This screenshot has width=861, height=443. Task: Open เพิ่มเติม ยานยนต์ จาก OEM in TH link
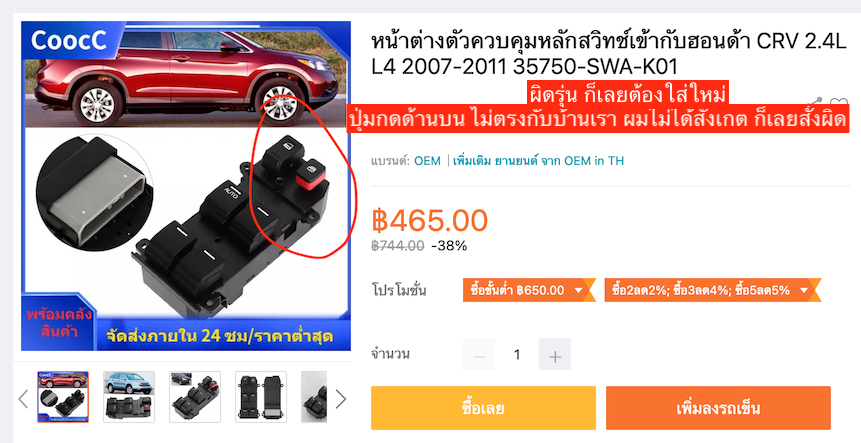click(x=538, y=161)
